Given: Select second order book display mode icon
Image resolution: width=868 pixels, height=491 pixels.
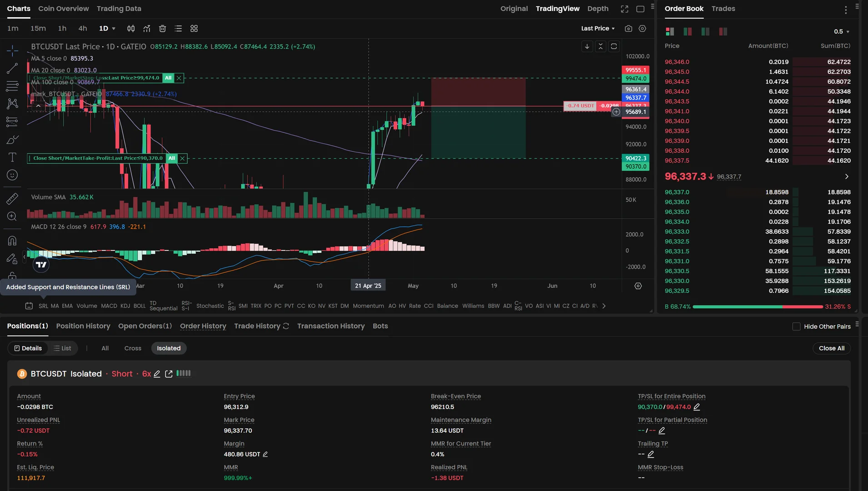Looking at the screenshot, I should pyautogui.click(x=688, y=31).
